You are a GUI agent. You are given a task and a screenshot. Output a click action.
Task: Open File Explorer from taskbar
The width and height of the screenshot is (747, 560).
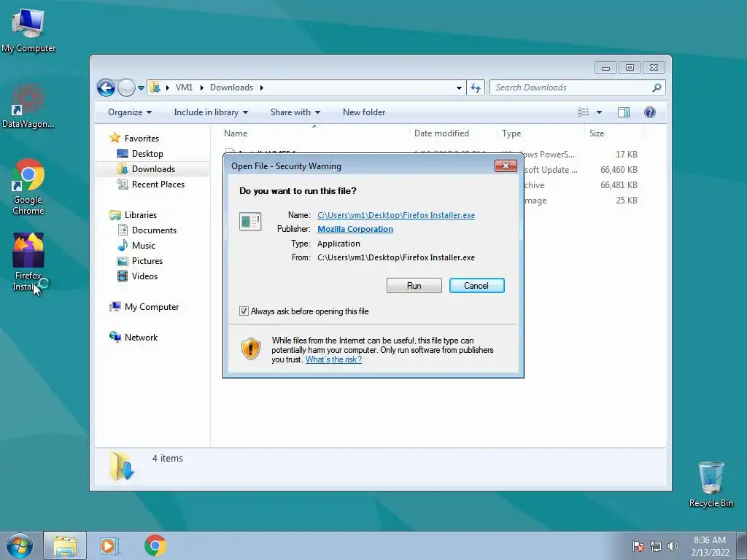pos(65,545)
